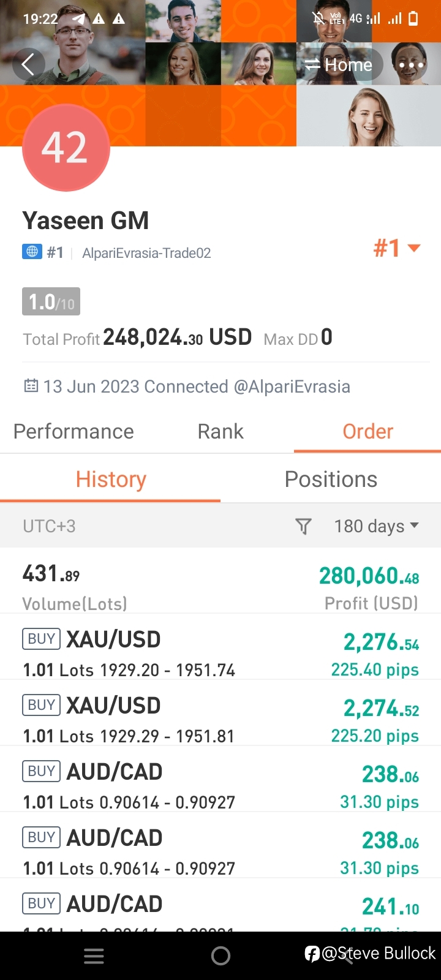Open first XAU/USD trade with 2,276.54 profit
This screenshot has height=980, width=441.
[x=221, y=653]
